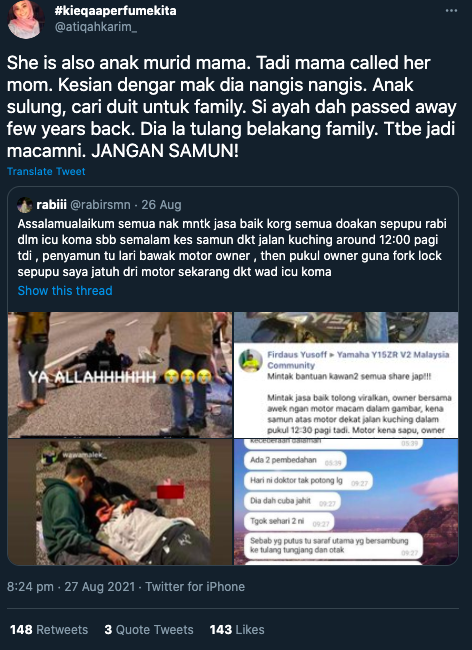The image size is (472, 650).
Task: Open the 26 Aug date of quoted tweet
Action: tap(161, 205)
